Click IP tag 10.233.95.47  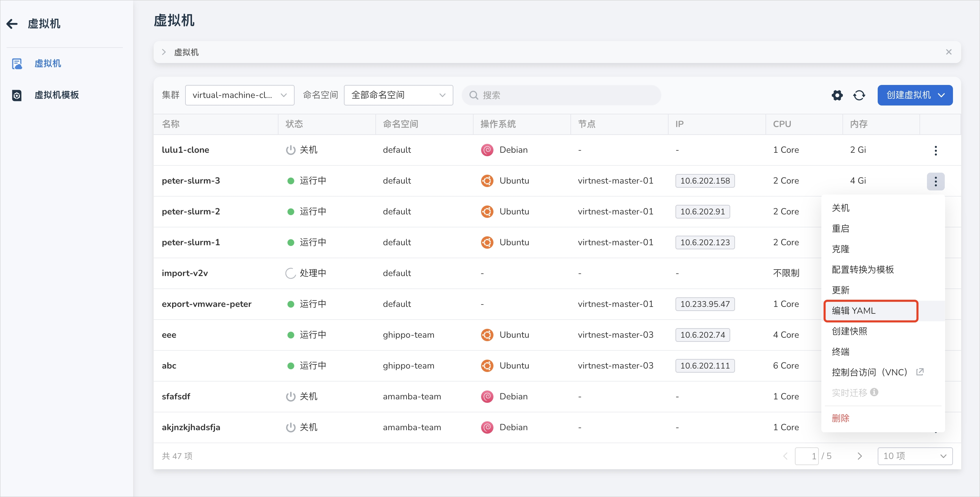coord(705,304)
